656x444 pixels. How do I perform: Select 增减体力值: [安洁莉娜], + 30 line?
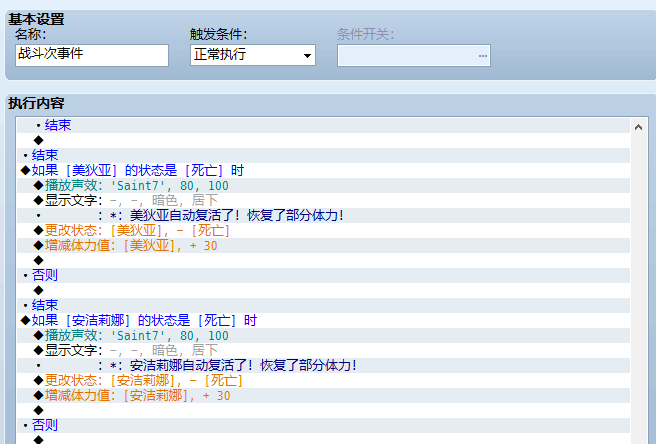pos(323,396)
